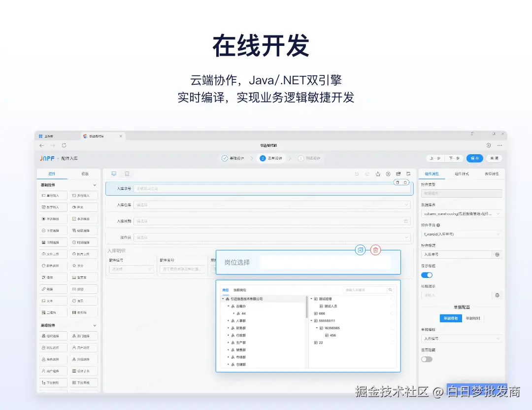Add the 下拉选择 control from palette
The height and width of the screenshot is (410, 532).
click(53, 231)
